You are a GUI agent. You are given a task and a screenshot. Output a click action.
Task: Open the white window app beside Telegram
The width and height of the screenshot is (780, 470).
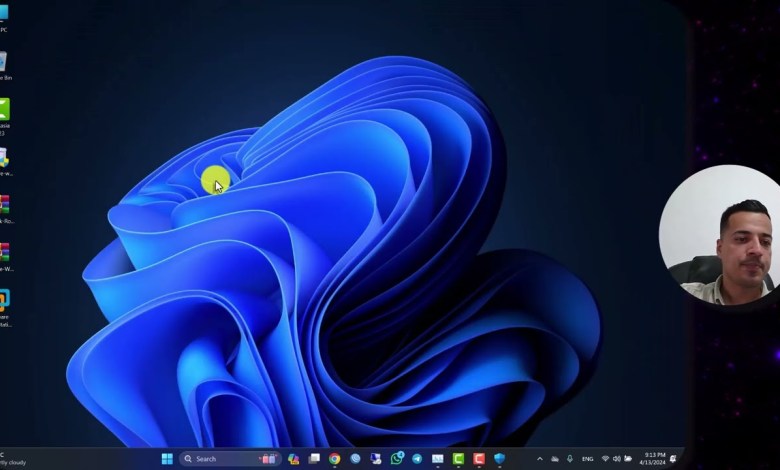(x=438, y=459)
